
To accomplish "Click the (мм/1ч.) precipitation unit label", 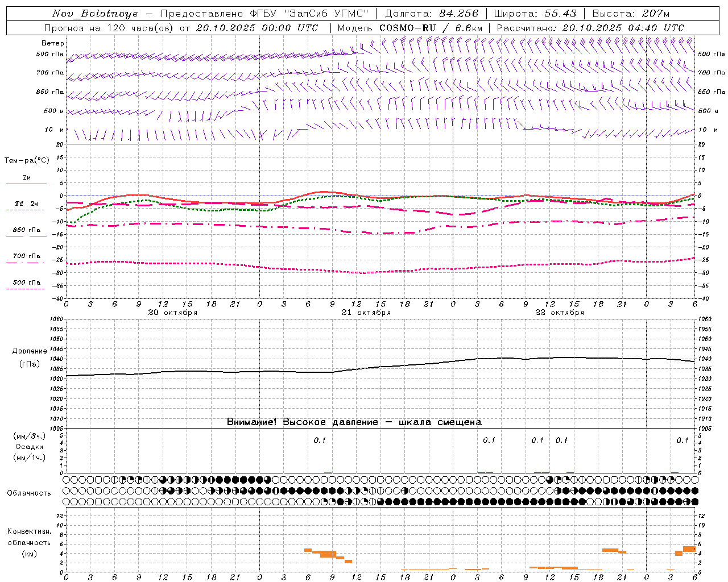I will (x=30, y=458).
